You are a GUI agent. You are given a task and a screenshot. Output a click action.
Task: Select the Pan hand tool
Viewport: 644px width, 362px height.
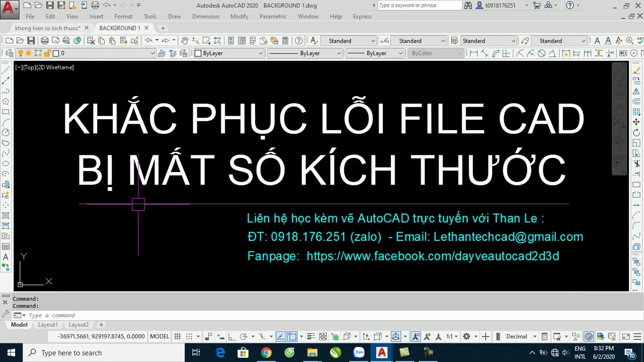click(185, 41)
